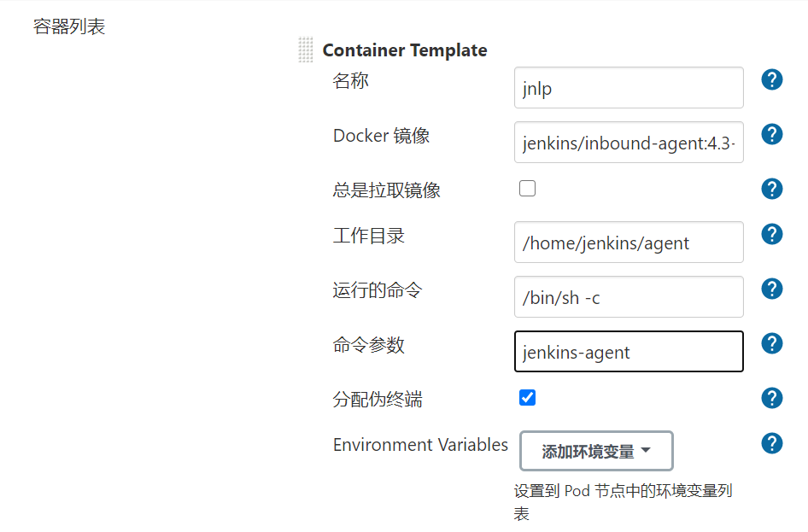Show help for 运行的命令 field

[771, 289]
